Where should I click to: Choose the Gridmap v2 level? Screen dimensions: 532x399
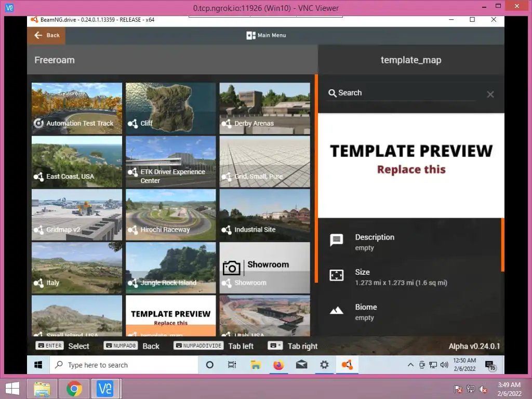(x=77, y=215)
